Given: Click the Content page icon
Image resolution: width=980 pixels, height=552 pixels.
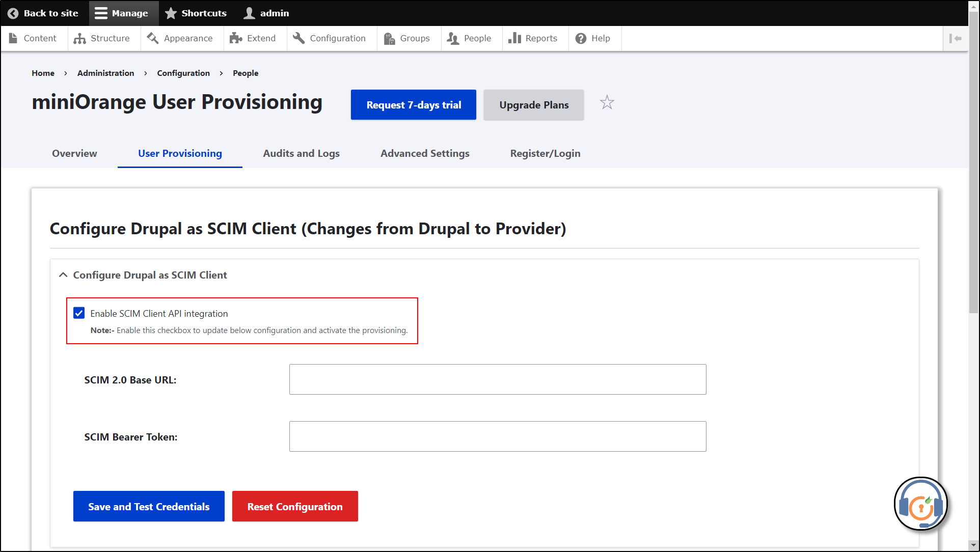Looking at the screenshot, I should click(13, 38).
